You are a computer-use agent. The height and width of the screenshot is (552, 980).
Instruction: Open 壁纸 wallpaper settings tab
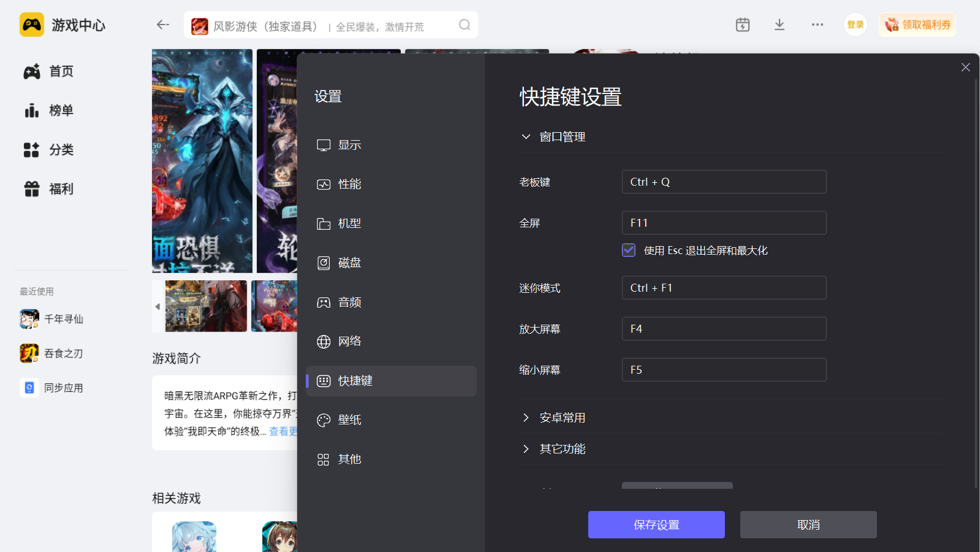(x=391, y=420)
